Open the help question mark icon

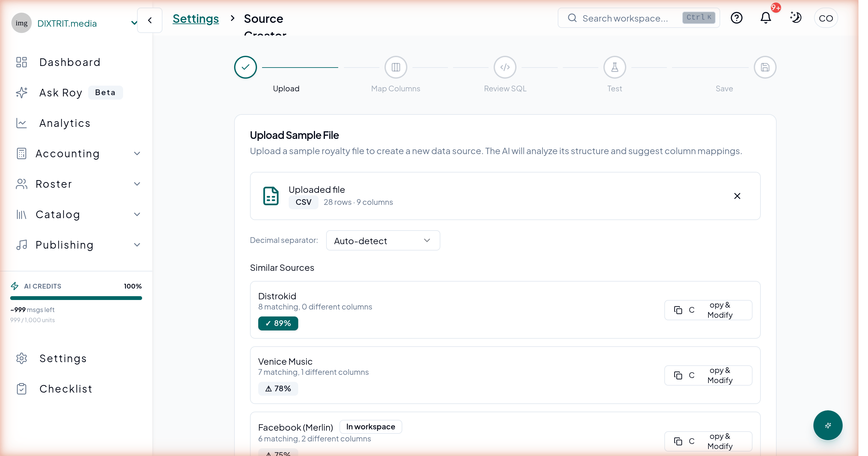point(737,18)
